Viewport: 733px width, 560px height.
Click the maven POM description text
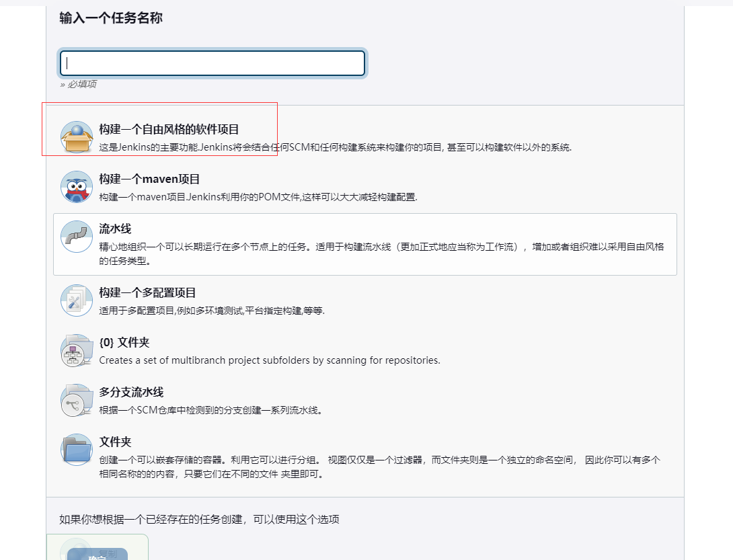click(258, 197)
